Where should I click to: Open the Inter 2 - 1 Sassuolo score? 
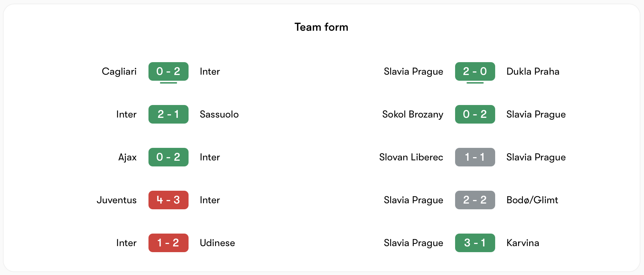[168, 114]
